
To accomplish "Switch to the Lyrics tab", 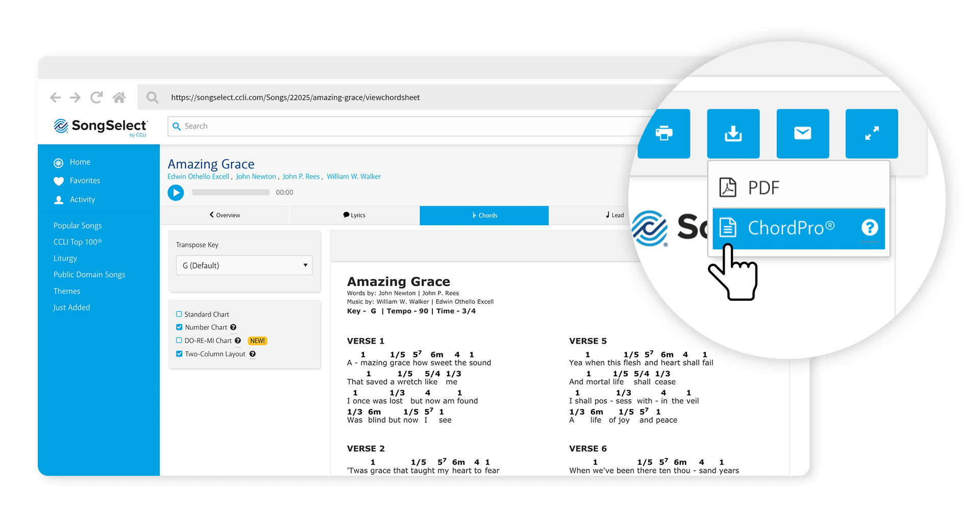I will pos(354,215).
